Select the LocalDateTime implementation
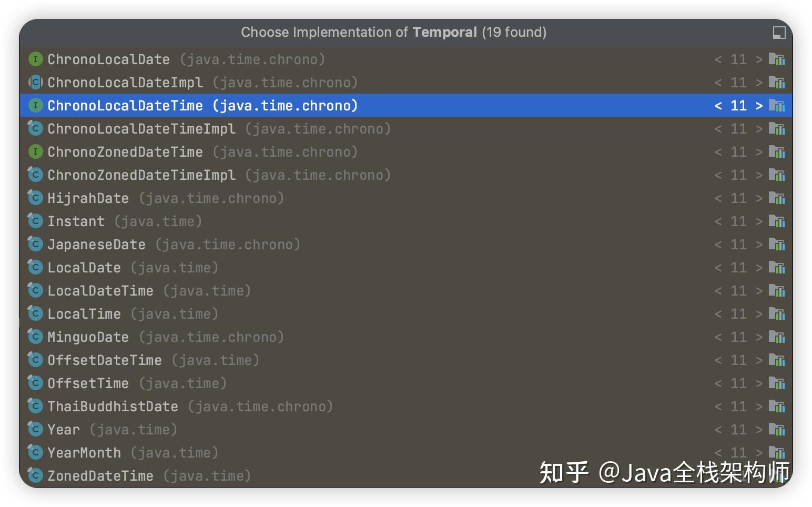 click(100, 290)
